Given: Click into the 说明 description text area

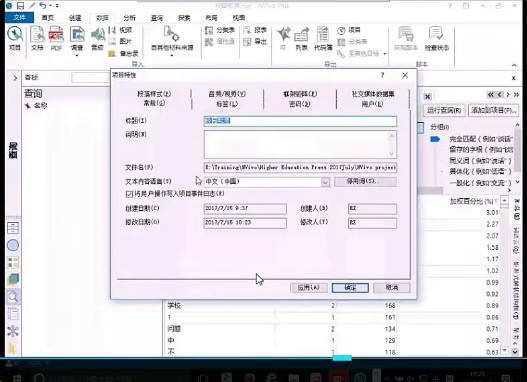Looking at the screenshot, I should pos(300,144).
